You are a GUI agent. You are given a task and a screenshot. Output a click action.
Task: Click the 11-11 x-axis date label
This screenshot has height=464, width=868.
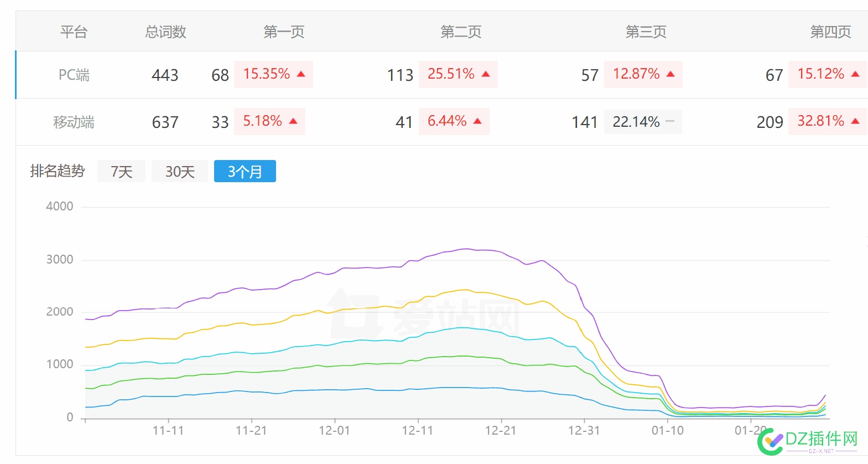pos(168,430)
